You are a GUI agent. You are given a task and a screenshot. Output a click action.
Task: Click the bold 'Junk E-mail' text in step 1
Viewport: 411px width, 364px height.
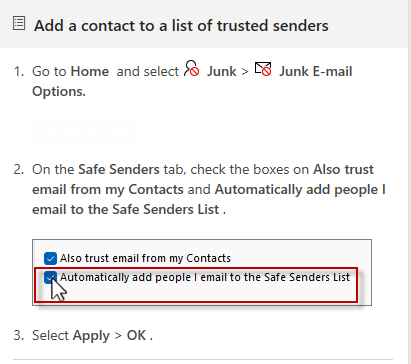[x=315, y=71]
